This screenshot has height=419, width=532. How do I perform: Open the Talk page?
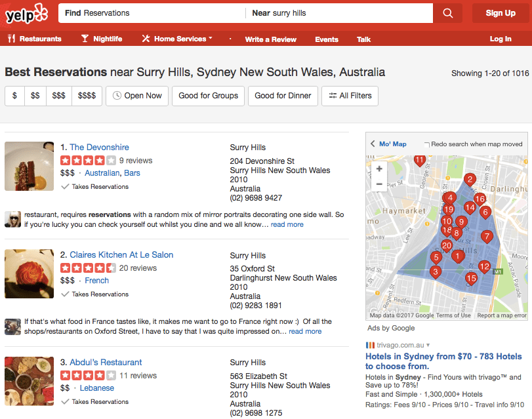pyautogui.click(x=363, y=39)
